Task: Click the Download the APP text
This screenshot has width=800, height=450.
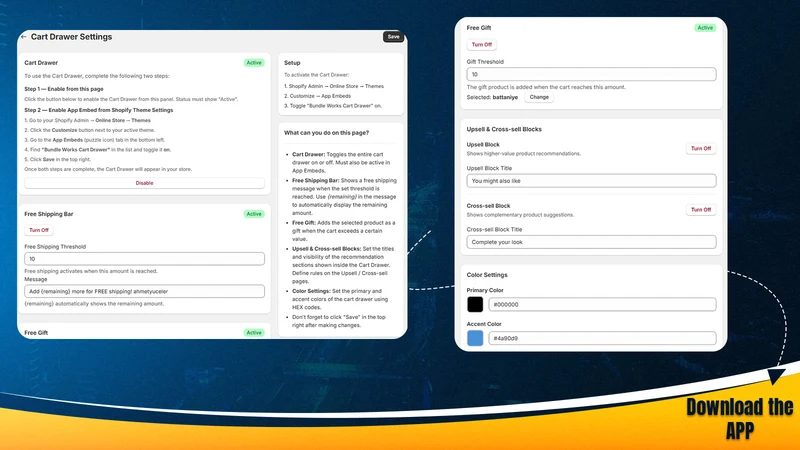Action: 740,418
